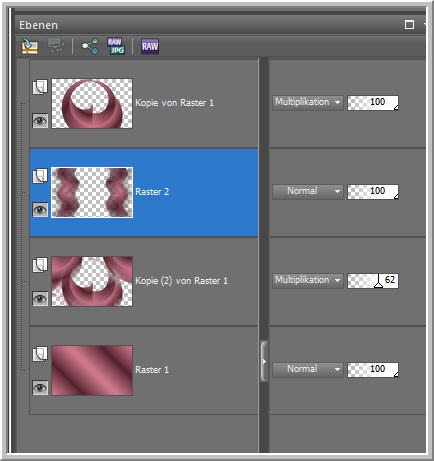Viewport: 434px width, 461px height.
Task: Click the purple RAW toolbar icon
Action: [x=150, y=46]
